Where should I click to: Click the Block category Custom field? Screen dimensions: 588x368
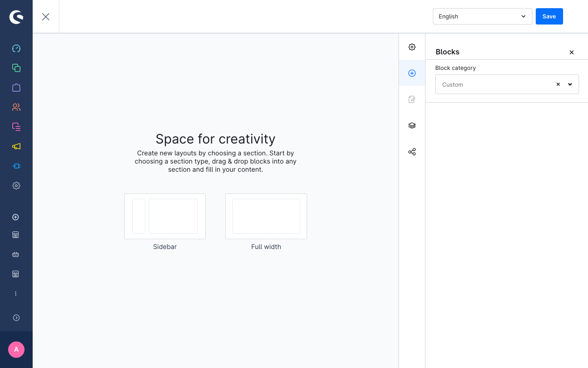(507, 84)
